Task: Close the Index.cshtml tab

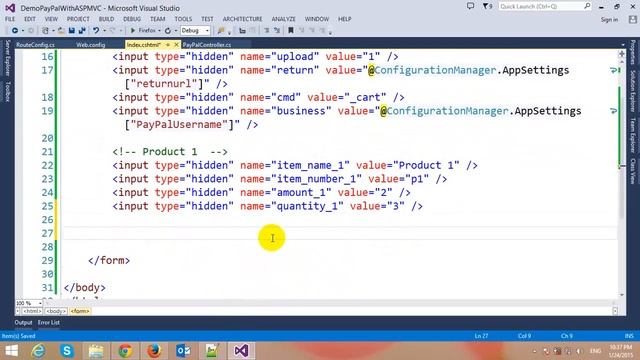Action: pos(176,45)
